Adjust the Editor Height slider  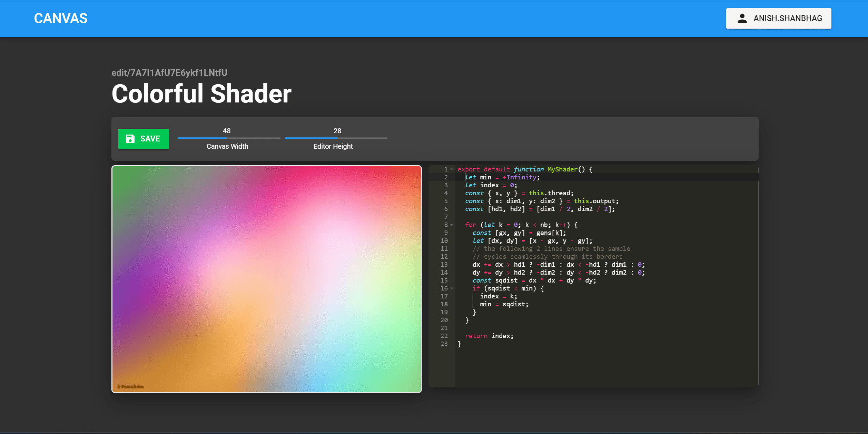[336, 138]
